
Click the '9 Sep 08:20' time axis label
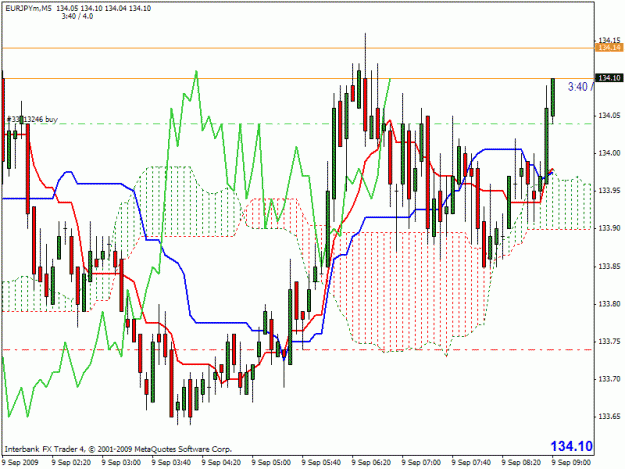[521, 462]
